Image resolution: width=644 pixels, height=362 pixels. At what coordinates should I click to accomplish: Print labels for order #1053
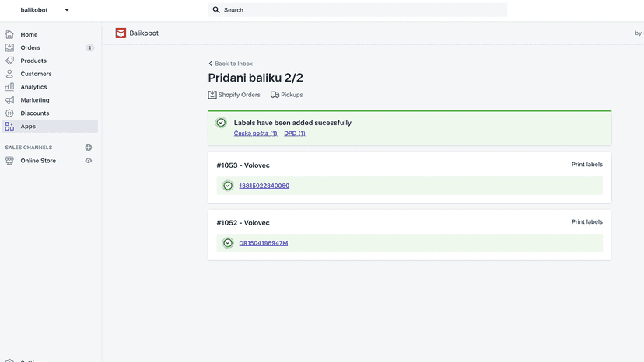(x=587, y=164)
